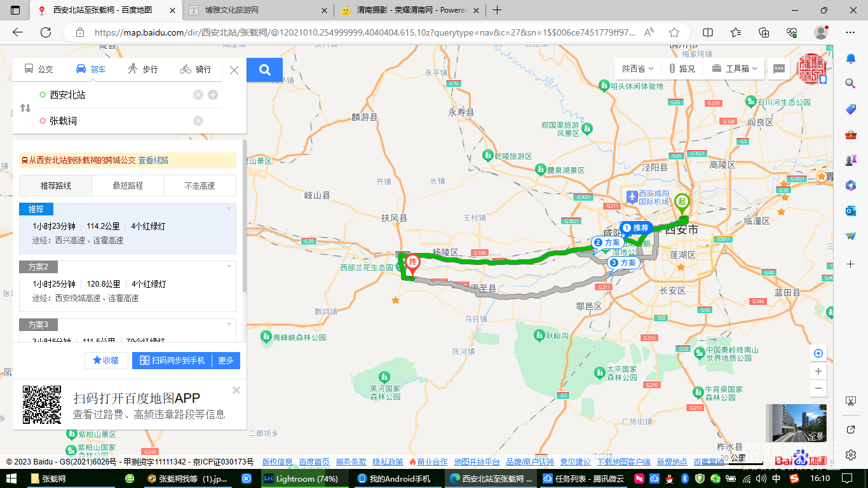Open the 工具箱 toolbox dropdown

point(734,69)
